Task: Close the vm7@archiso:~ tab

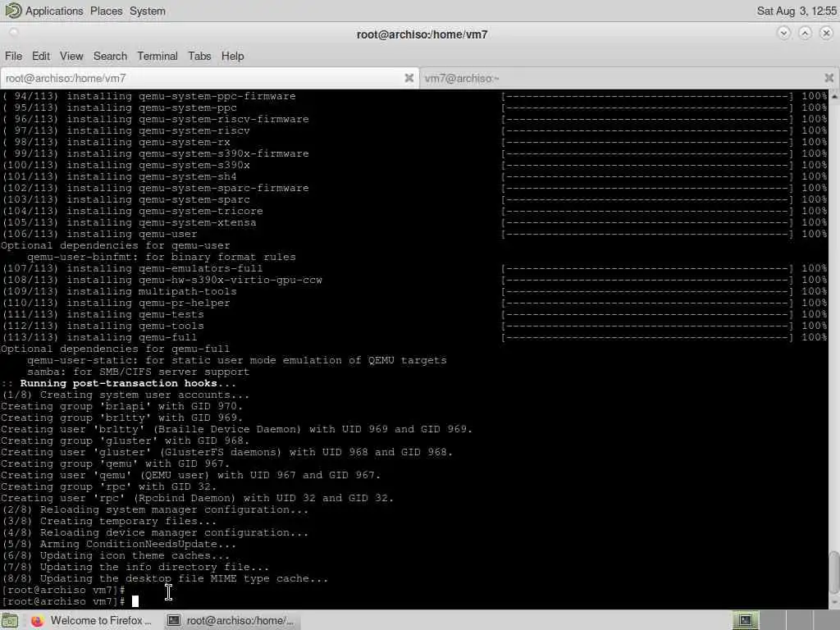Action: pos(829,78)
